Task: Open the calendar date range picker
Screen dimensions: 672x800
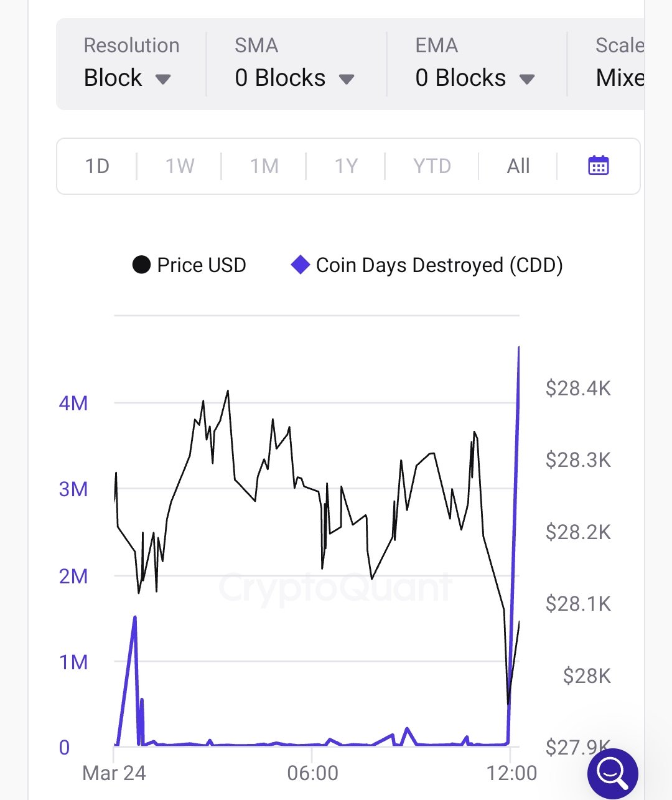Action: (x=598, y=166)
